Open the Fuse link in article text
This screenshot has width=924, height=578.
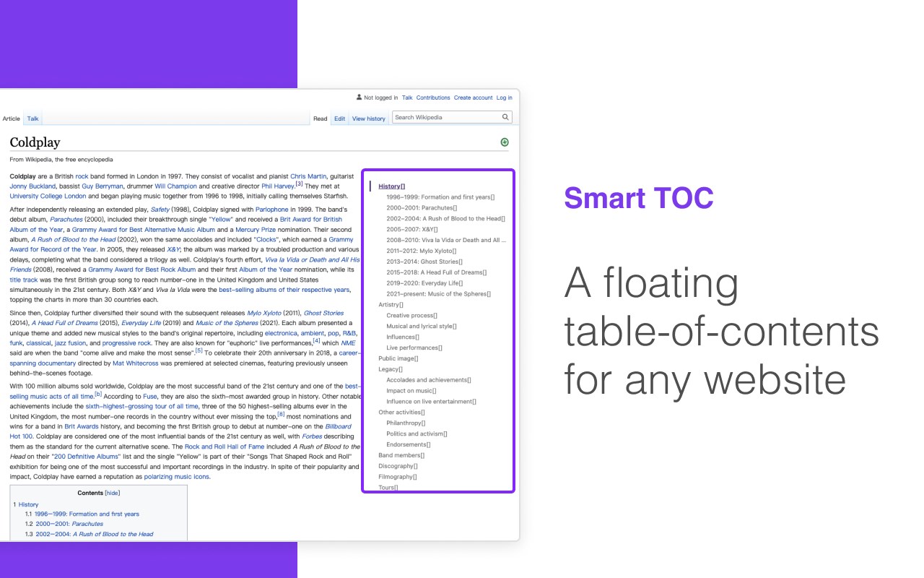[x=150, y=397]
